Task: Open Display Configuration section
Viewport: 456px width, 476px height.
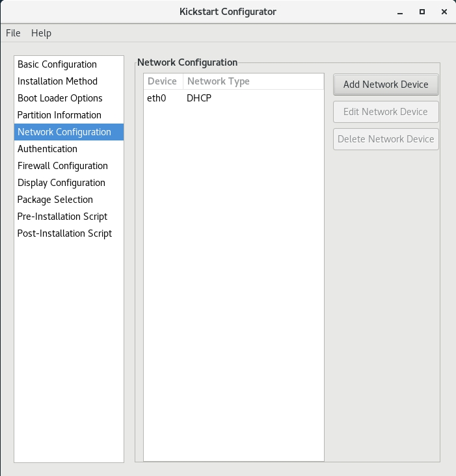Action: pyautogui.click(x=61, y=183)
